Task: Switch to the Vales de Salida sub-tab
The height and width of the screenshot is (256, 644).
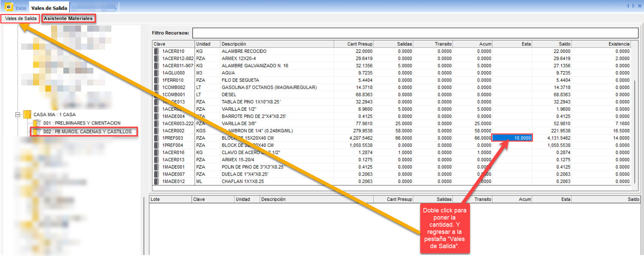Action: click(x=20, y=18)
